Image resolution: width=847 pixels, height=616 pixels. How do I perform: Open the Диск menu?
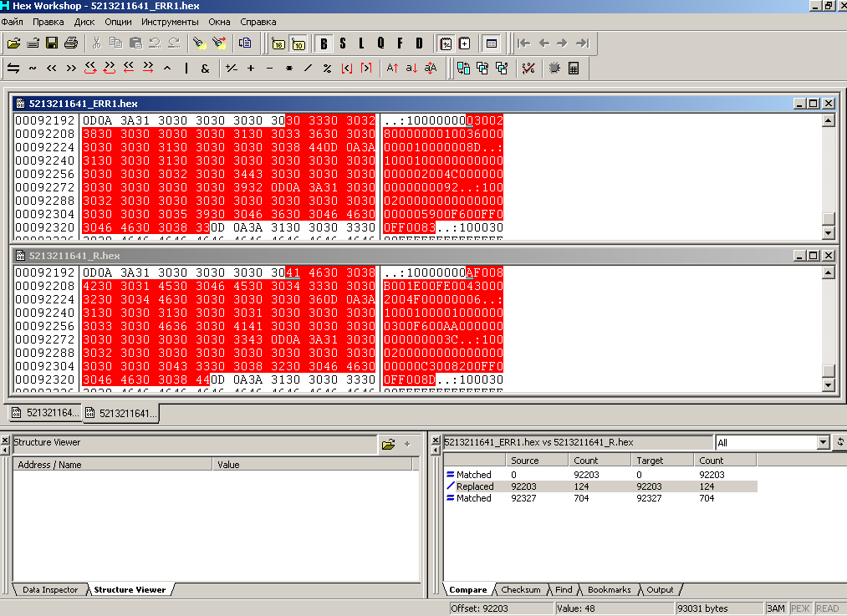[x=84, y=22]
